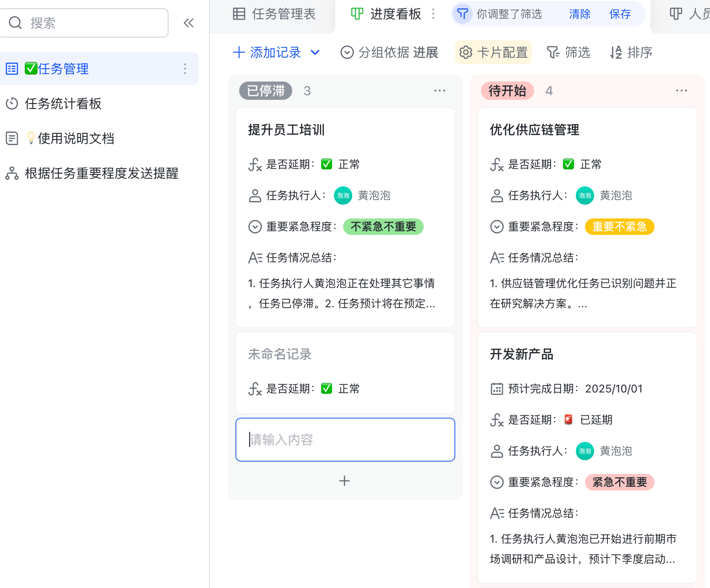Image resolution: width=710 pixels, height=588 pixels.
Task: Toggle 是否延期 checkbox on 提升员工培训 card
Action: coord(326,163)
